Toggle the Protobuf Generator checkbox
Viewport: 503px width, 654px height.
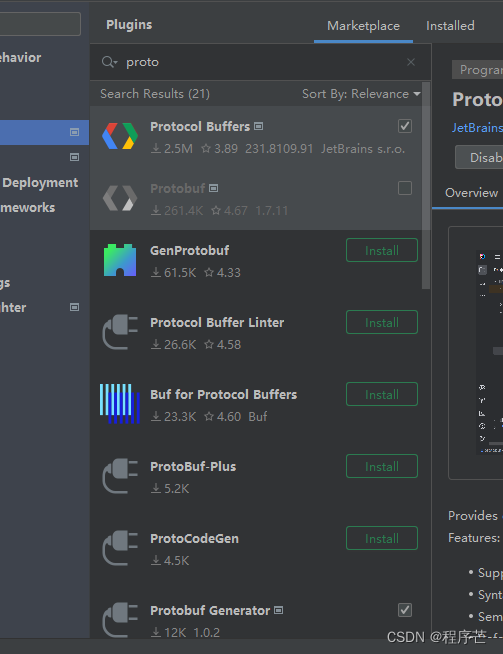tap(405, 610)
